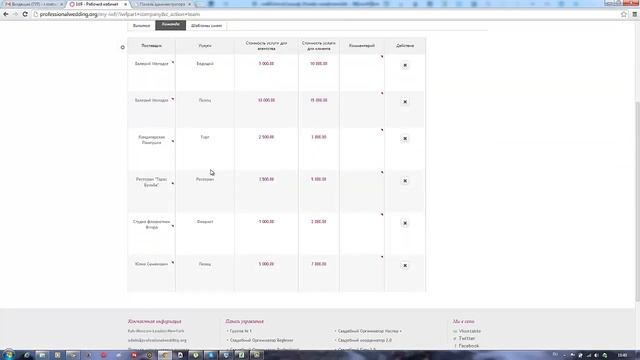Open the Шаблоны смет tab

207,26
